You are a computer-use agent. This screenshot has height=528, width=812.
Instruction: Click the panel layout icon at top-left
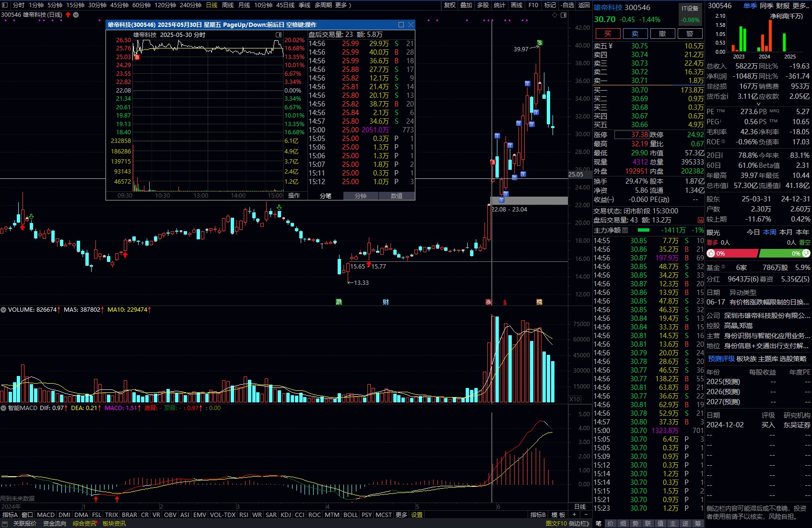point(5,5)
